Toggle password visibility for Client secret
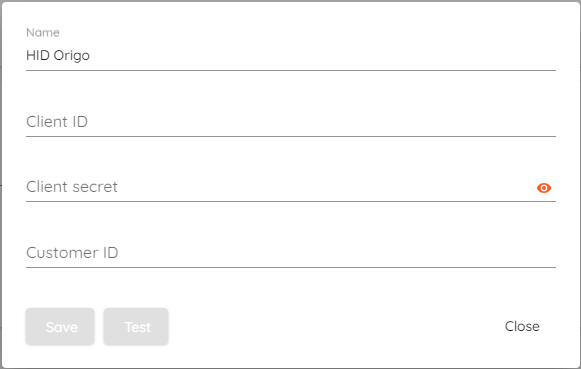The image size is (581, 369). click(544, 188)
